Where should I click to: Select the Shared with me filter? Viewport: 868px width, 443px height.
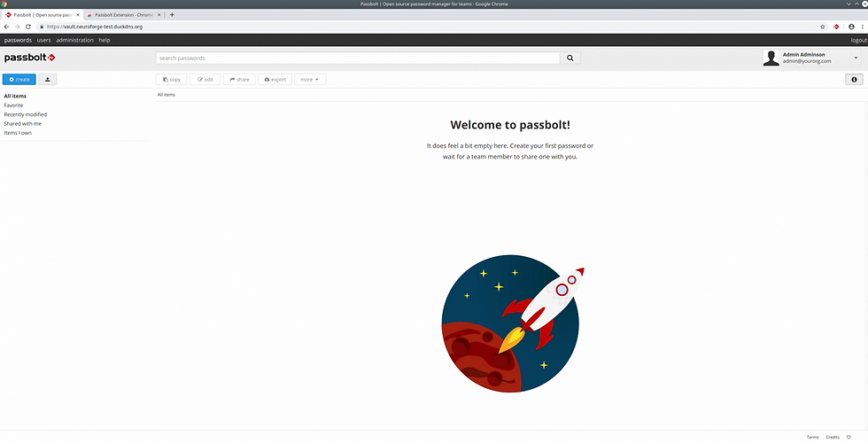(23, 123)
